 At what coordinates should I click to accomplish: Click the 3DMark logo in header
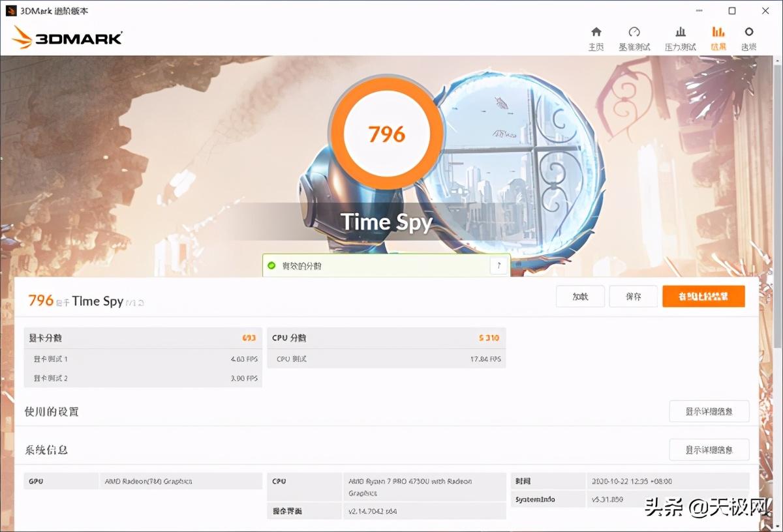tap(67, 37)
